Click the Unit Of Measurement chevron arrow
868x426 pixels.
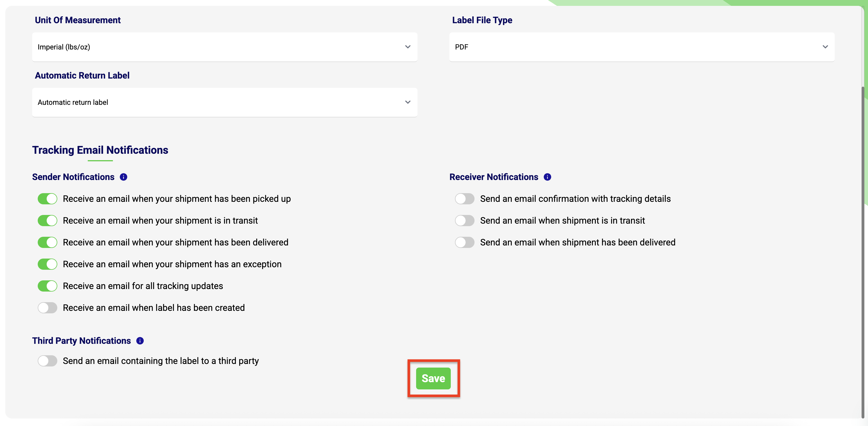click(408, 47)
